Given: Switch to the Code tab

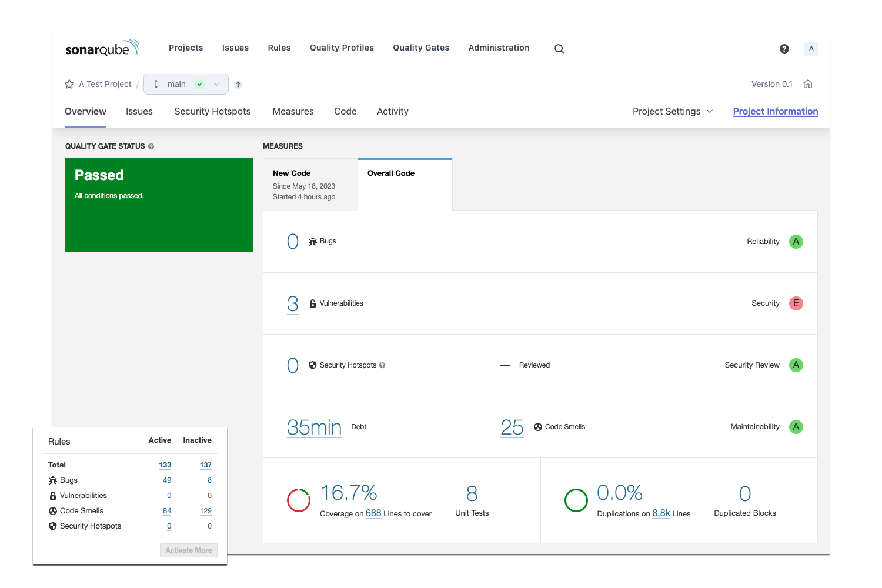Looking at the screenshot, I should pos(345,111).
